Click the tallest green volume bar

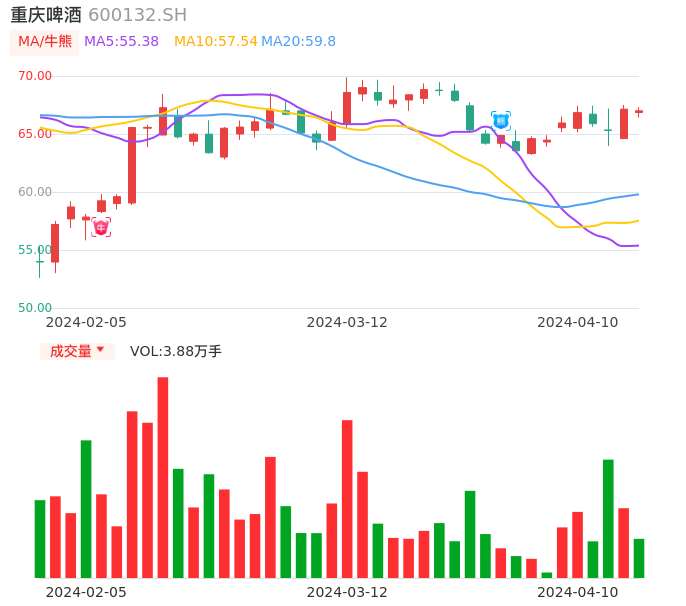pos(86,509)
